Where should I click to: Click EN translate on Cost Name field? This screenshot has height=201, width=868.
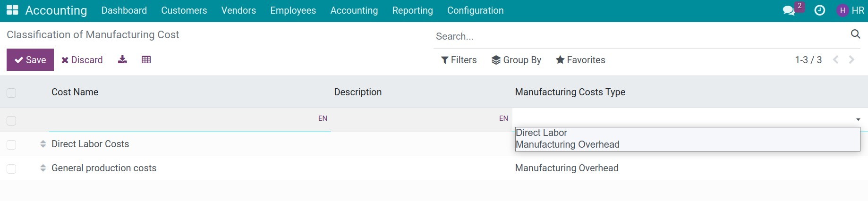(323, 118)
